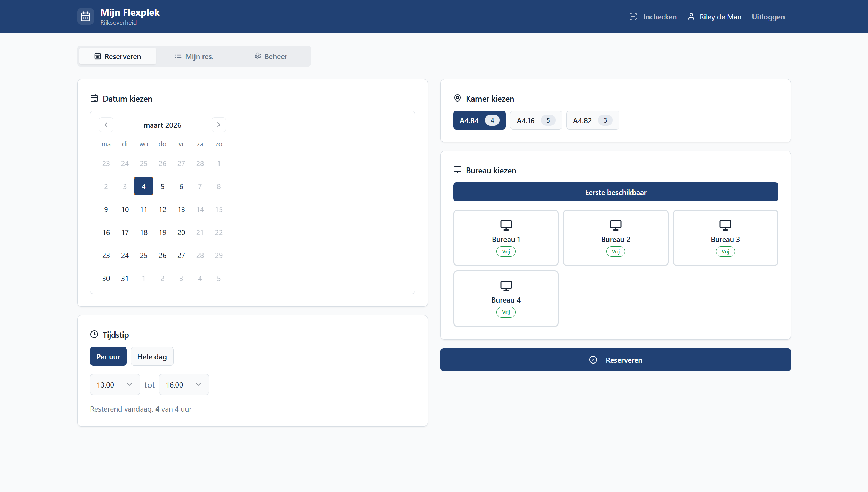Image resolution: width=868 pixels, height=492 pixels.
Task: Select the Bureau 4 monitor icon
Action: click(506, 286)
